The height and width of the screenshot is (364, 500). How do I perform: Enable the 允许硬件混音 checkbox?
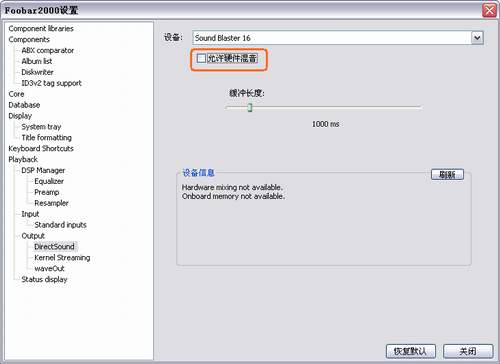201,58
